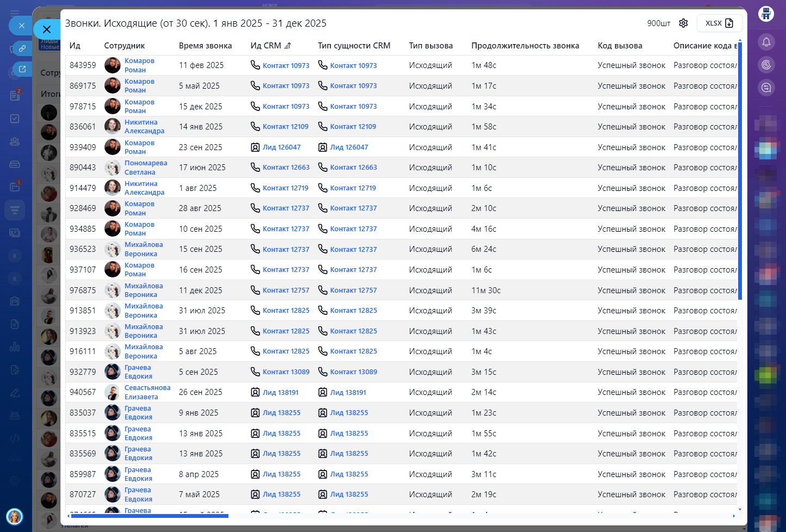Click the chat arrows icon below CoPilot
786x532 pixels.
click(766, 87)
